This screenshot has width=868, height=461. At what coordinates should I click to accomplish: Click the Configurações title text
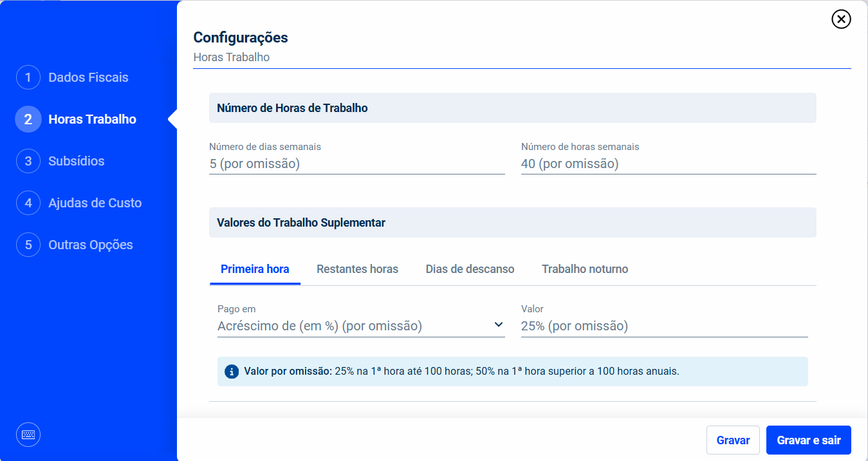241,37
